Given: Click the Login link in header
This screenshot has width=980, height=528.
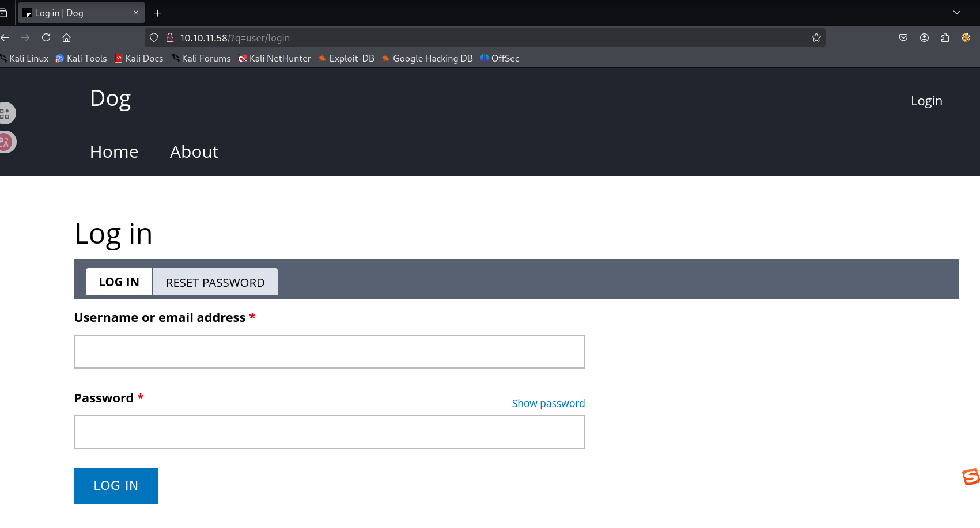Looking at the screenshot, I should point(926,101).
